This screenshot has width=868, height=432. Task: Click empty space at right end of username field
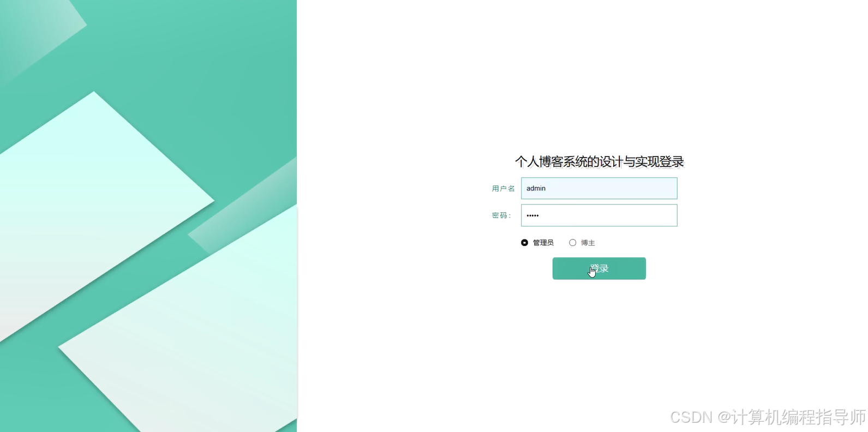[x=655, y=188]
